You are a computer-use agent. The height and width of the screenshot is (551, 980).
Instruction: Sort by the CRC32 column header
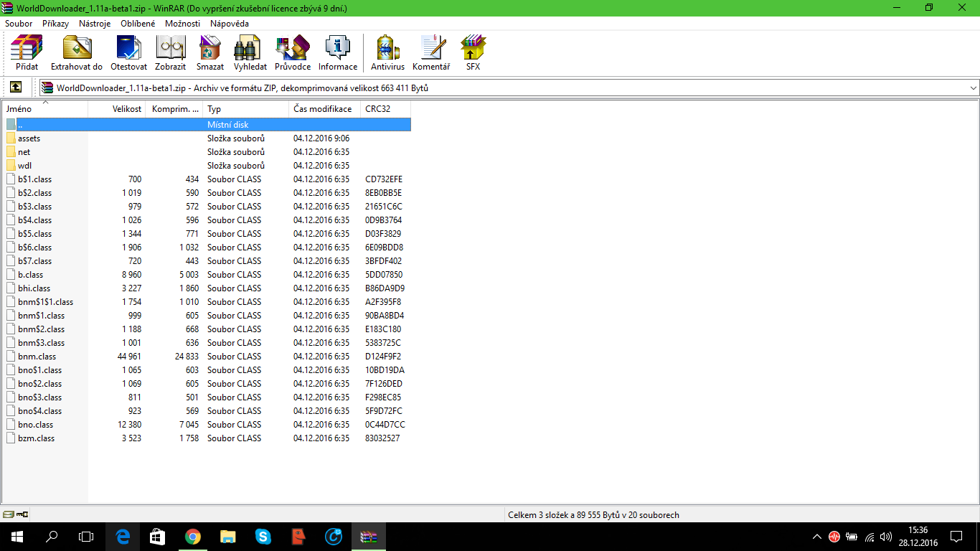click(385, 109)
